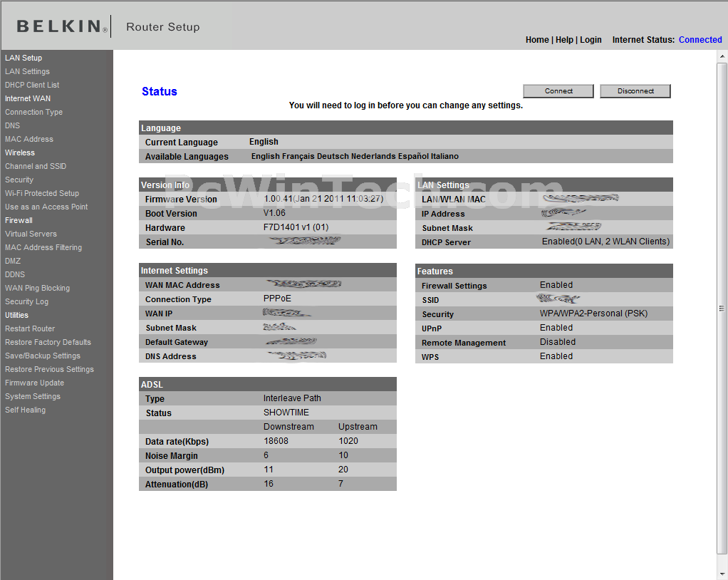Click the downstream data rate 18608
This screenshot has width=728, height=580.
tap(276, 440)
